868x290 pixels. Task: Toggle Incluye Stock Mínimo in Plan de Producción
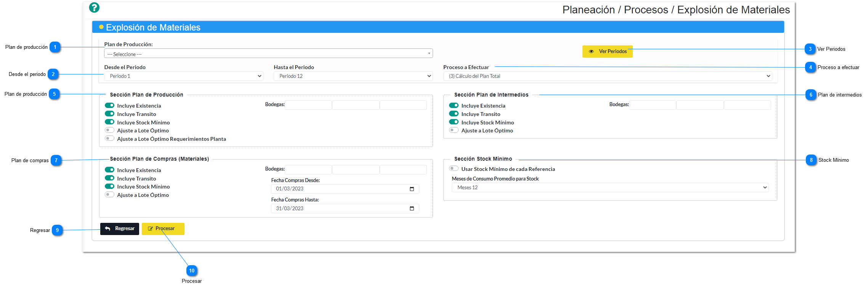point(110,122)
